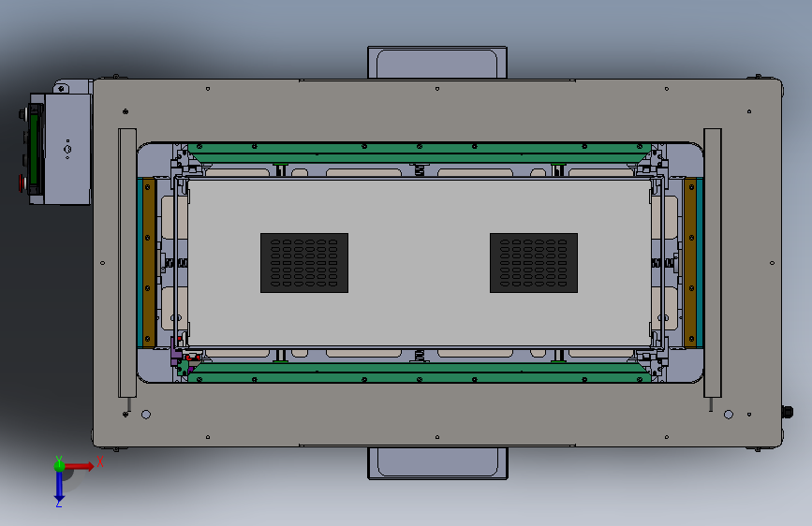Select the left brown side strip

pyautogui.click(x=149, y=262)
